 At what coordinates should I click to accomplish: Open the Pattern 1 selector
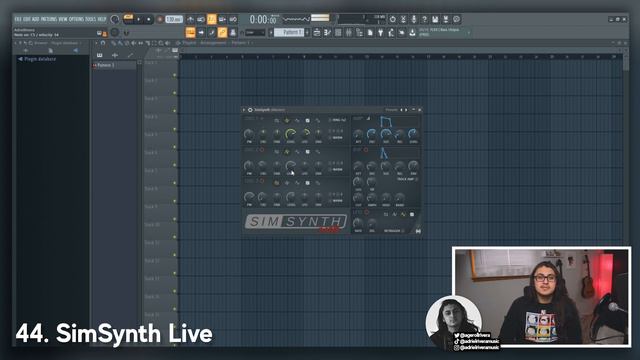(289, 32)
